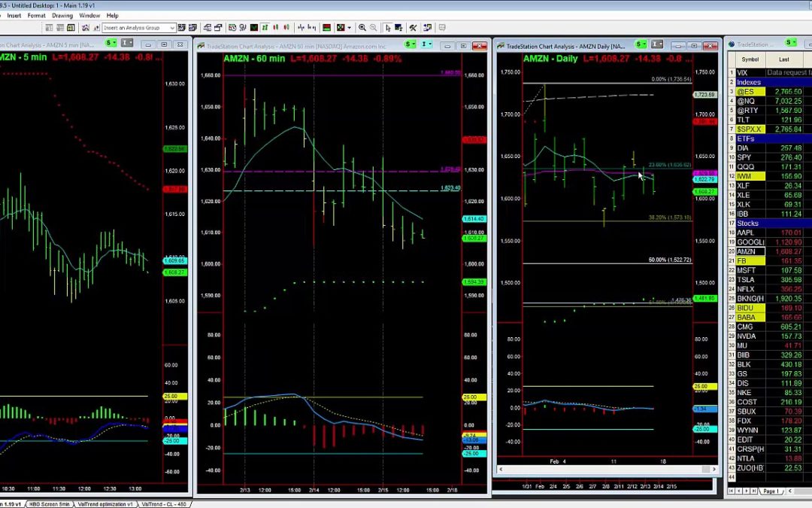The width and height of the screenshot is (812, 508).
Task: Click the Zoom Out magnifier icon
Action: point(374,28)
